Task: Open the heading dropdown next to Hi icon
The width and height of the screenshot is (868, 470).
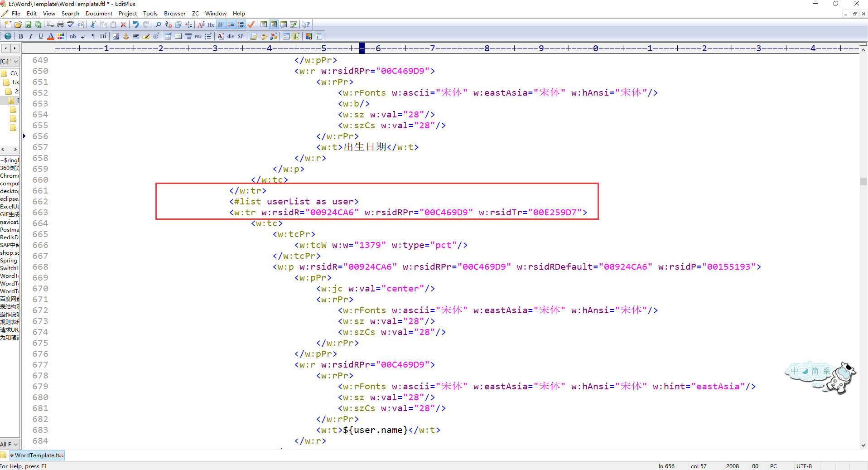Action: [106, 34]
